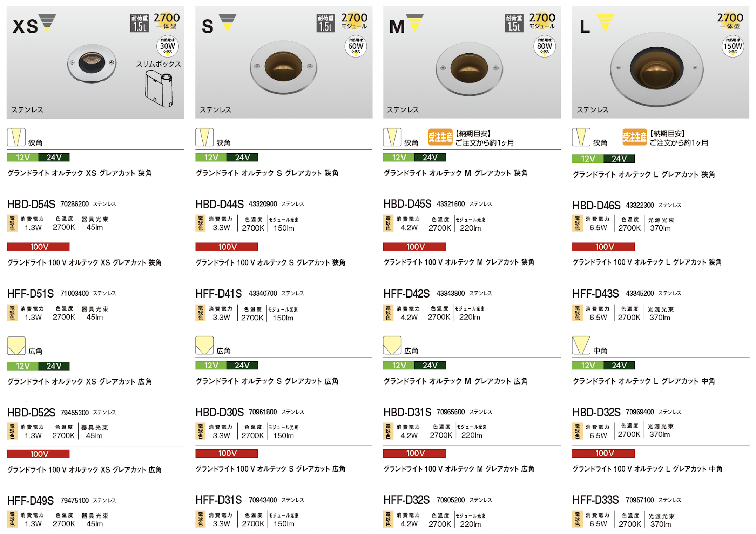Select the 12V tag under XS narrow angle

[x=23, y=158]
